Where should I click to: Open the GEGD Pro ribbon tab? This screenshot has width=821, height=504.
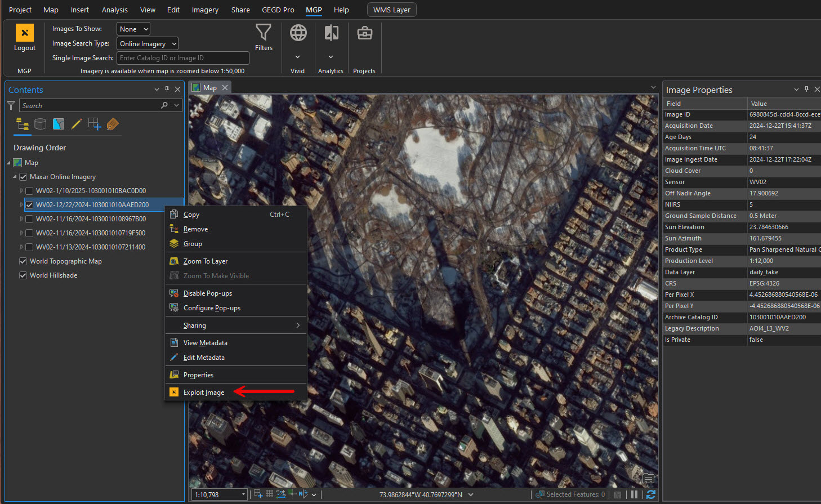click(278, 10)
